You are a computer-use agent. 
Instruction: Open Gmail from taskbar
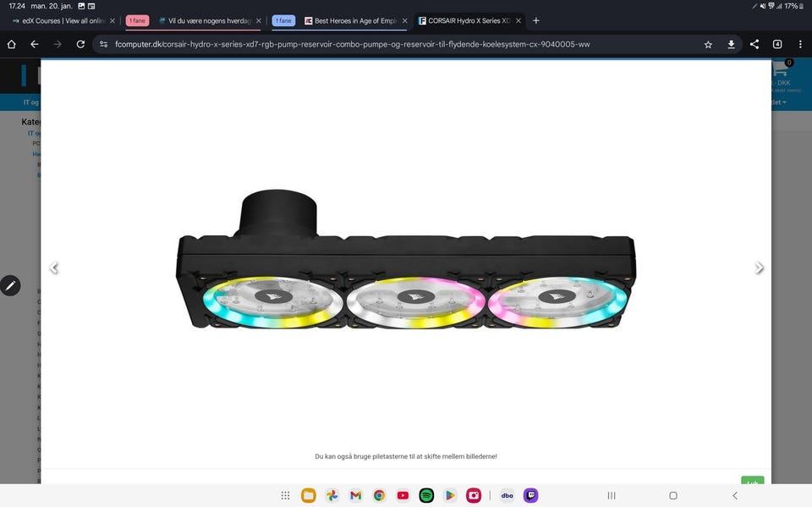click(x=355, y=496)
